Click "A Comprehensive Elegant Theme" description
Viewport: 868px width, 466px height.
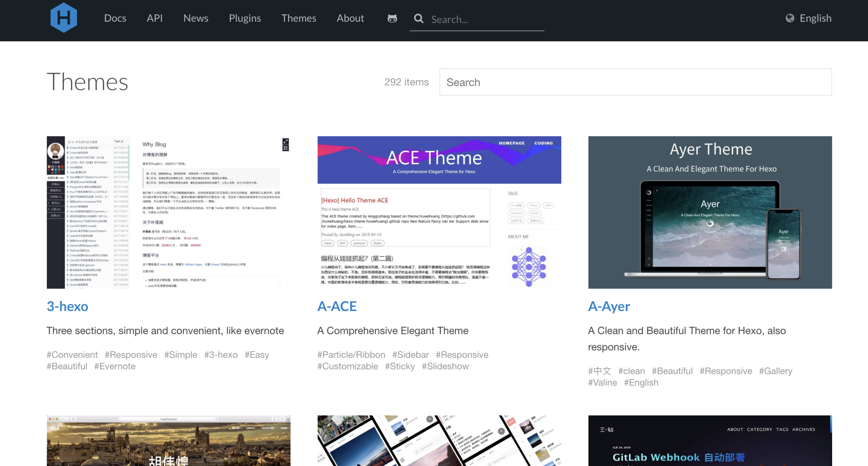393,331
